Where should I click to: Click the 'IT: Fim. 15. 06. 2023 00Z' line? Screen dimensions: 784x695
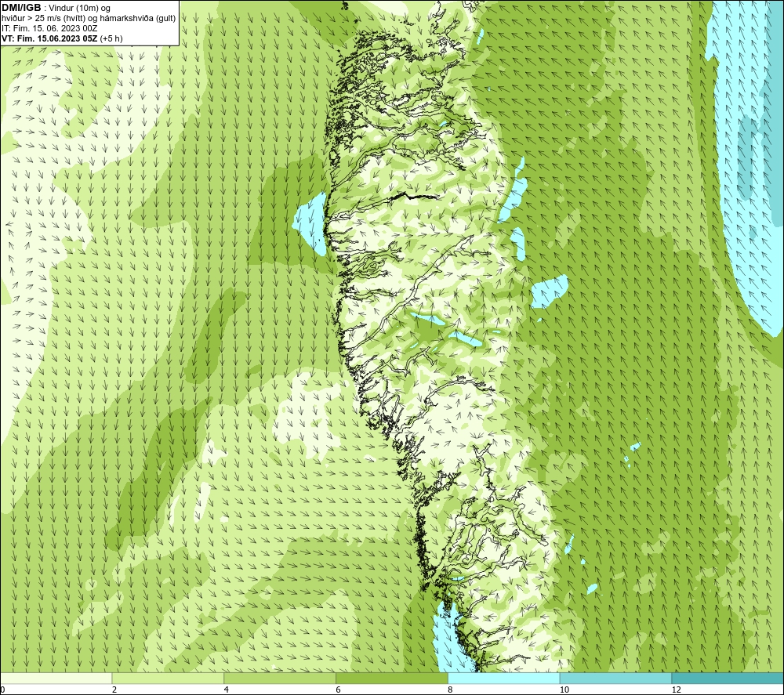coord(49,28)
